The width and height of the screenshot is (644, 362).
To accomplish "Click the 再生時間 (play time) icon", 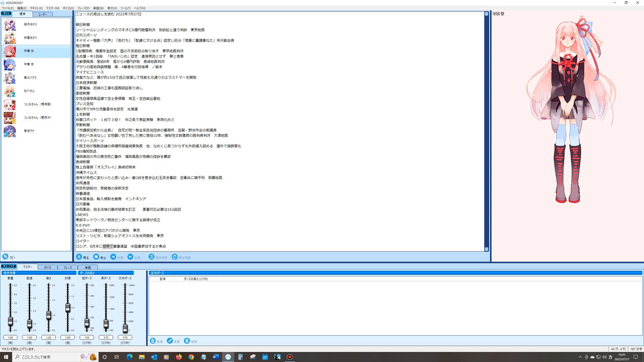I will point(174,257).
